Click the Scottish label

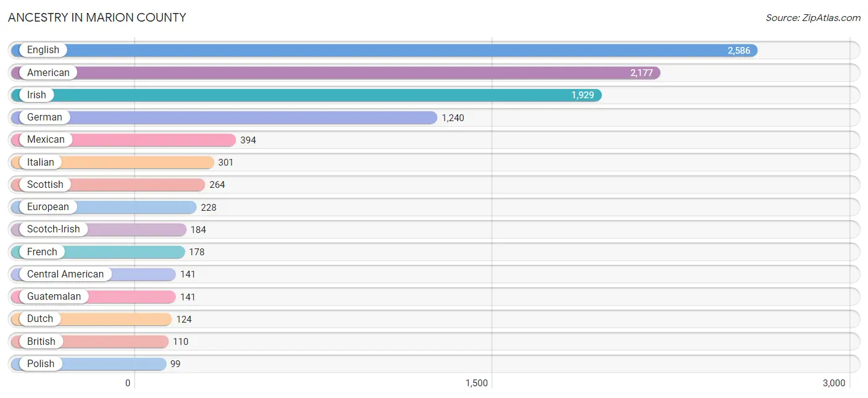(45, 184)
